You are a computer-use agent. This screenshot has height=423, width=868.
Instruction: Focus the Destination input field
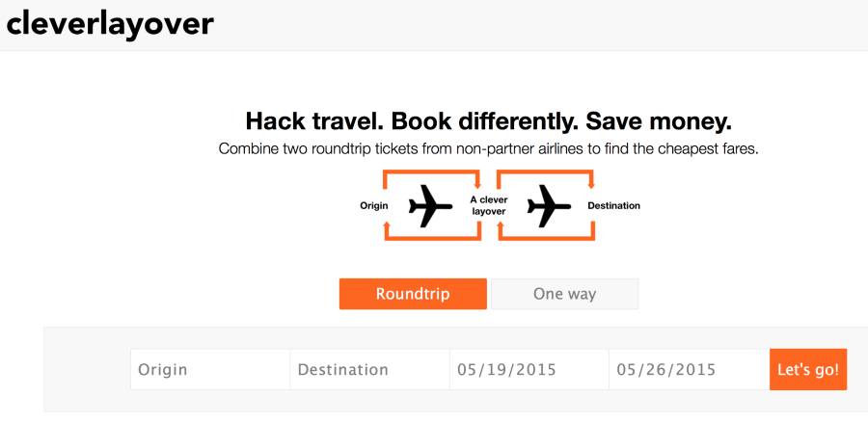[x=369, y=369]
